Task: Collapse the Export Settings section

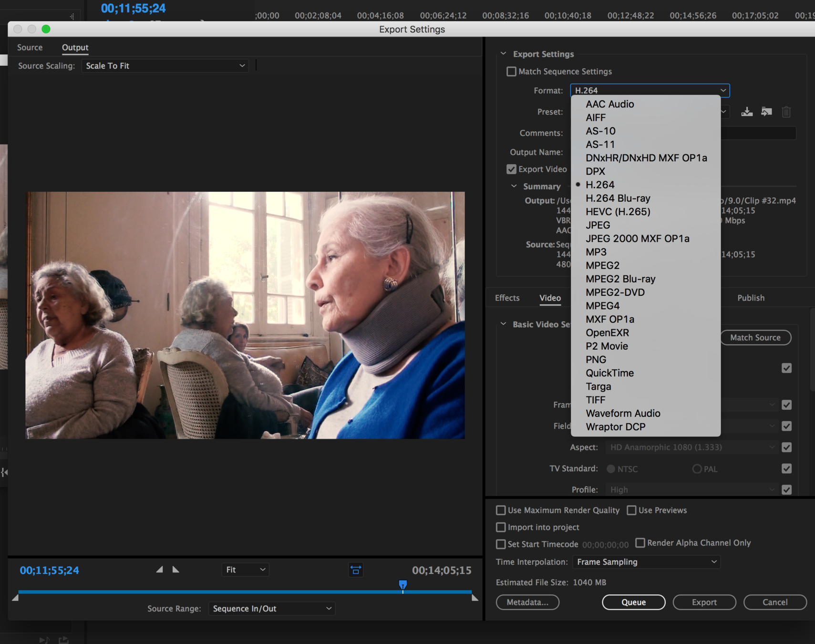Action: click(x=503, y=54)
